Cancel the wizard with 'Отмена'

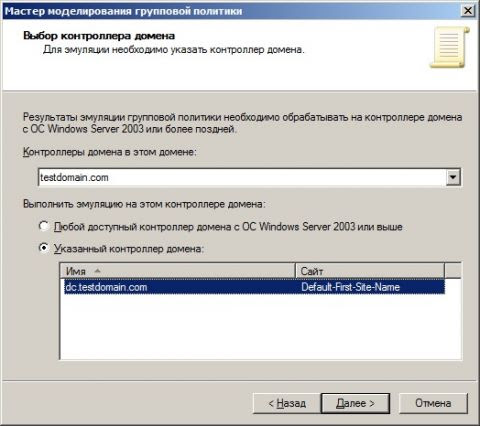click(433, 403)
